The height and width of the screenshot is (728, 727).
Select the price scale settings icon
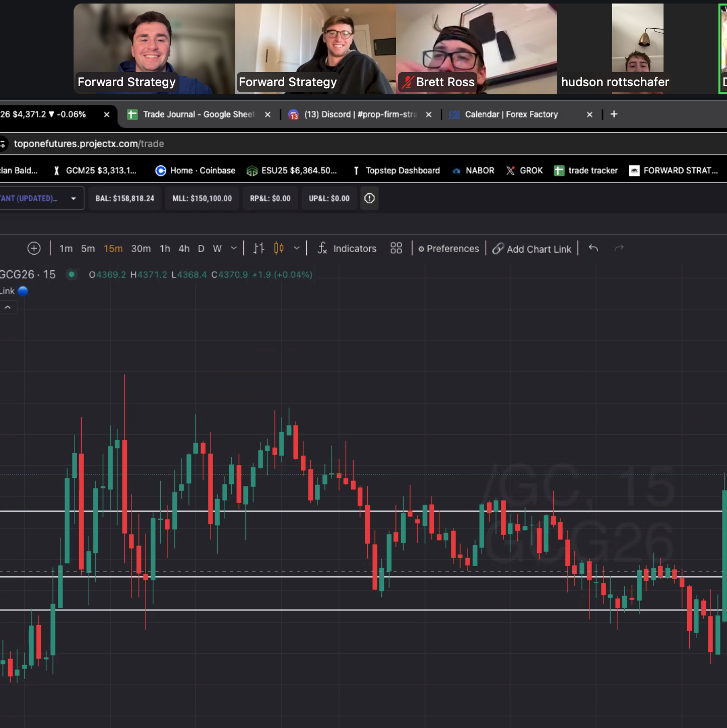(258, 248)
